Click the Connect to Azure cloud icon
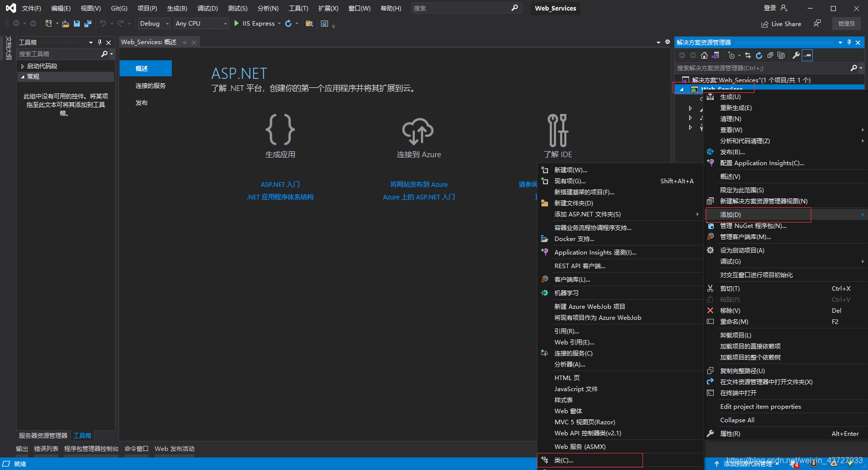The image size is (868, 470). click(x=418, y=131)
